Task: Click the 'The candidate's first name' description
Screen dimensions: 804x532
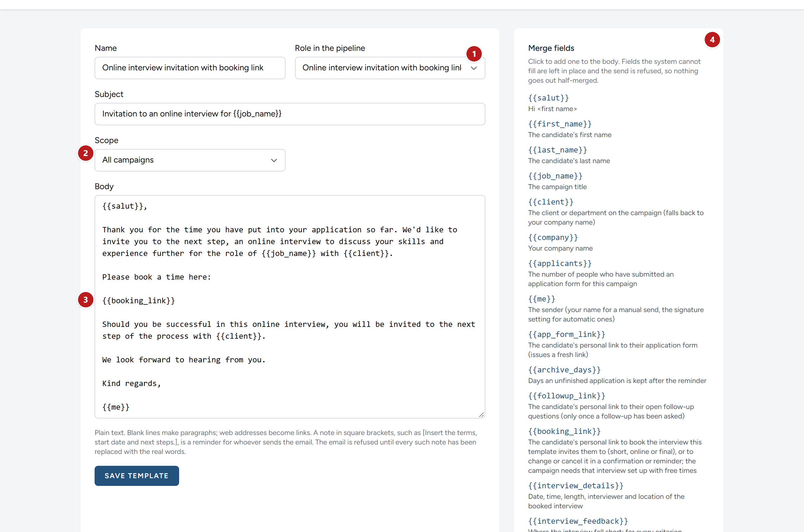Action: click(570, 135)
